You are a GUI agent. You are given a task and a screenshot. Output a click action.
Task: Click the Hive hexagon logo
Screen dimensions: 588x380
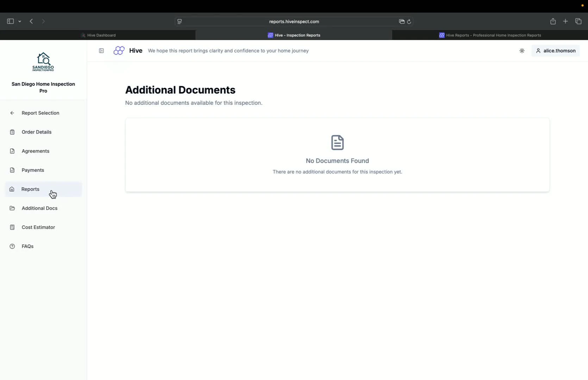click(x=119, y=50)
